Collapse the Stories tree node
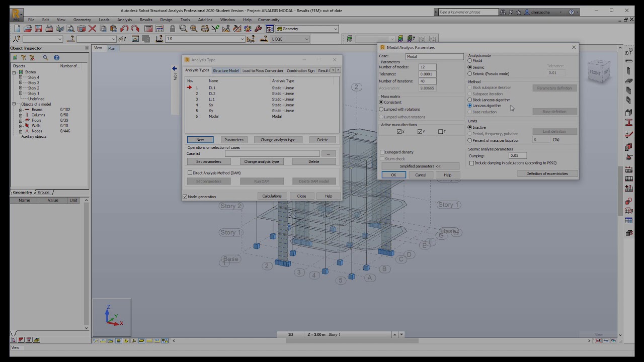Screen dimensions: 644x362 (14, 72)
